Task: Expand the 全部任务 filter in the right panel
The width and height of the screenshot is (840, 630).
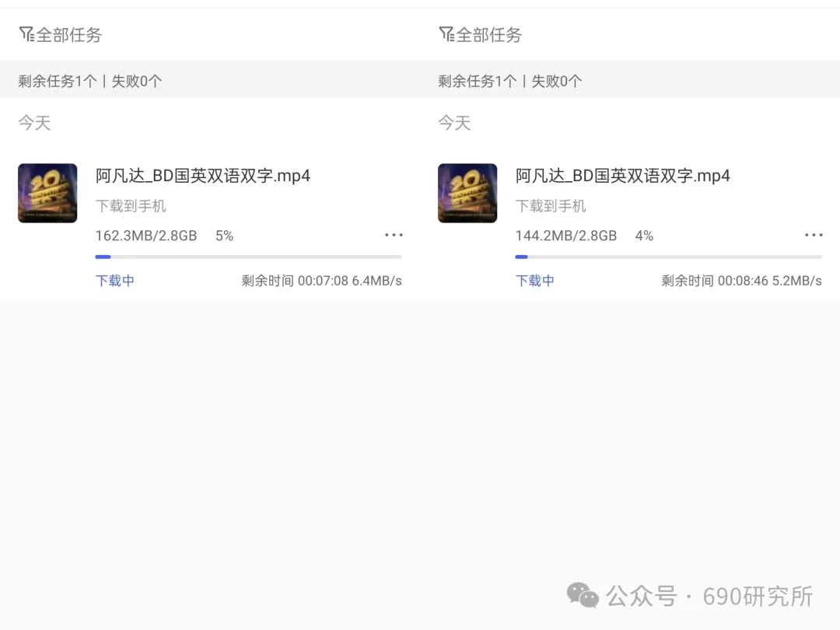Action: click(489, 35)
